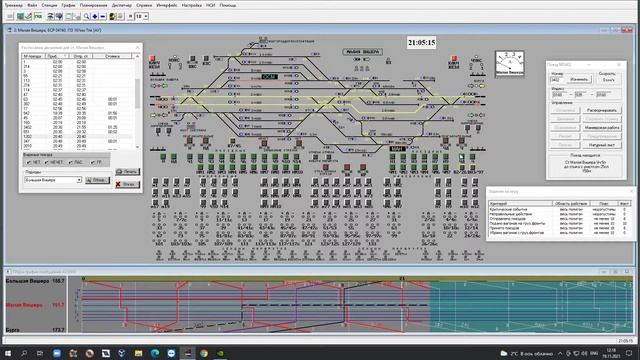The image size is (640, 360).
Task: Click the 21:05:15 clock display
Action: pyautogui.click(x=422, y=42)
